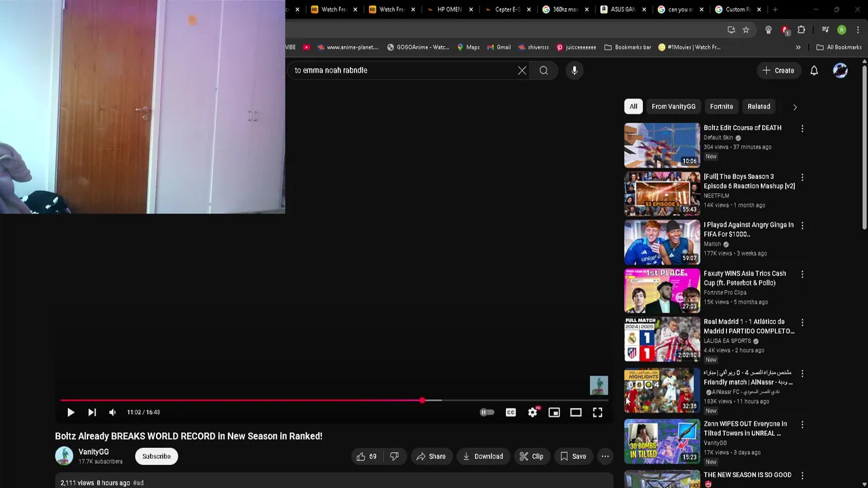Open Boltz Edit Course of DEATH thumbnail

[662, 145]
